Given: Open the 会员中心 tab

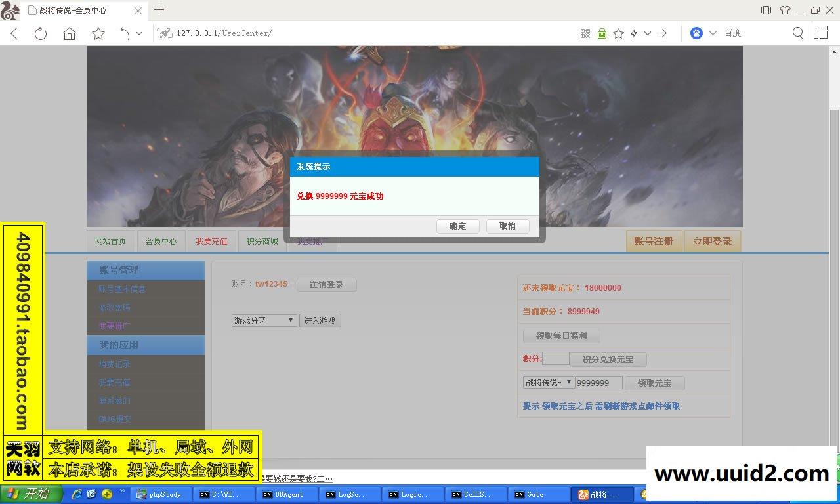Looking at the screenshot, I should [161, 241].
